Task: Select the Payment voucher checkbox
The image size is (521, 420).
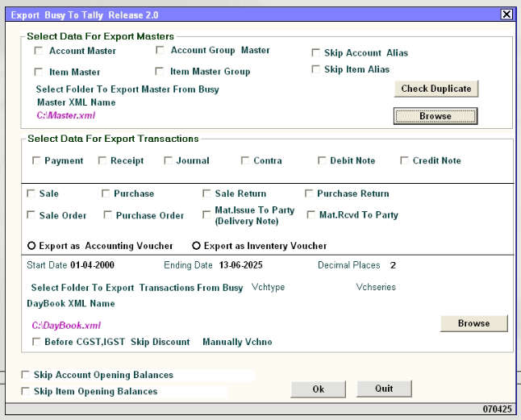Action: click(x=36, y=160)
